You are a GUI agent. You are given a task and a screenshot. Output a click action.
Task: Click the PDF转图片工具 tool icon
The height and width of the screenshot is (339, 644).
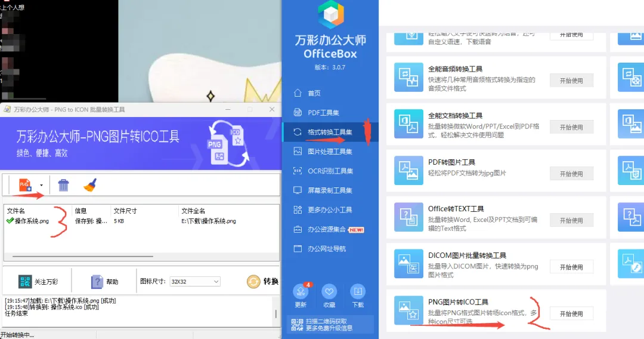(408, 170)
